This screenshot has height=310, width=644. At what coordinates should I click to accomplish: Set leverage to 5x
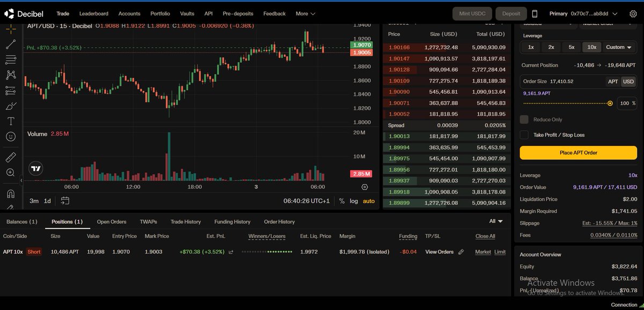[572, 47]
